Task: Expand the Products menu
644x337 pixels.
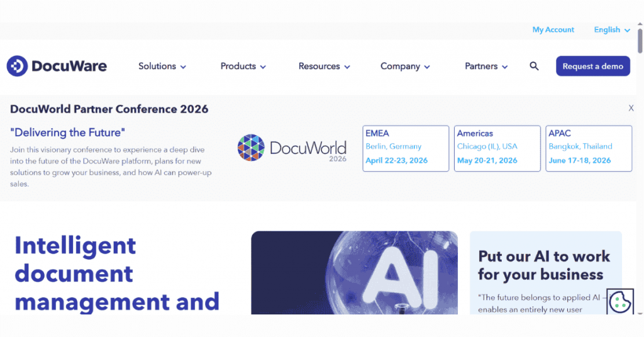Action: pyautogui.click(x=243, y=66)
